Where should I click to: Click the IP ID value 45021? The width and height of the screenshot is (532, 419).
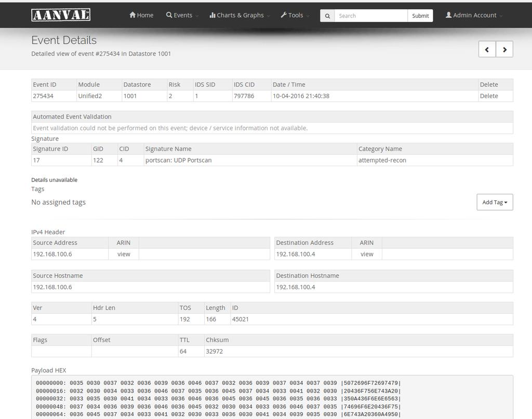[x=240, y=319]
